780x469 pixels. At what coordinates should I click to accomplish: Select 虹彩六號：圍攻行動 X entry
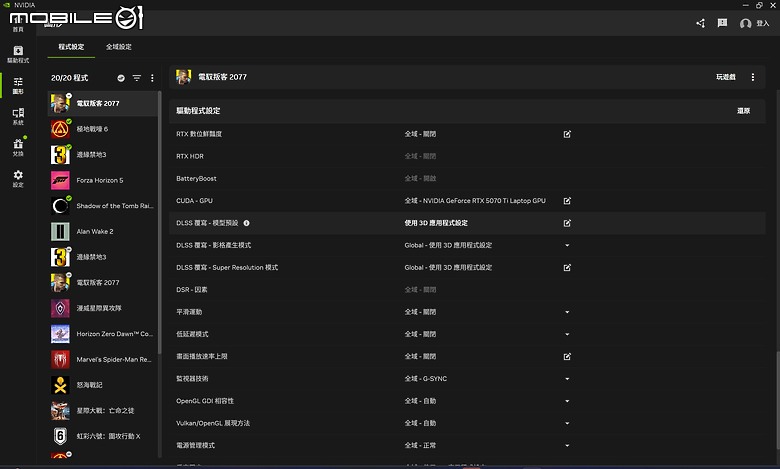102,436
